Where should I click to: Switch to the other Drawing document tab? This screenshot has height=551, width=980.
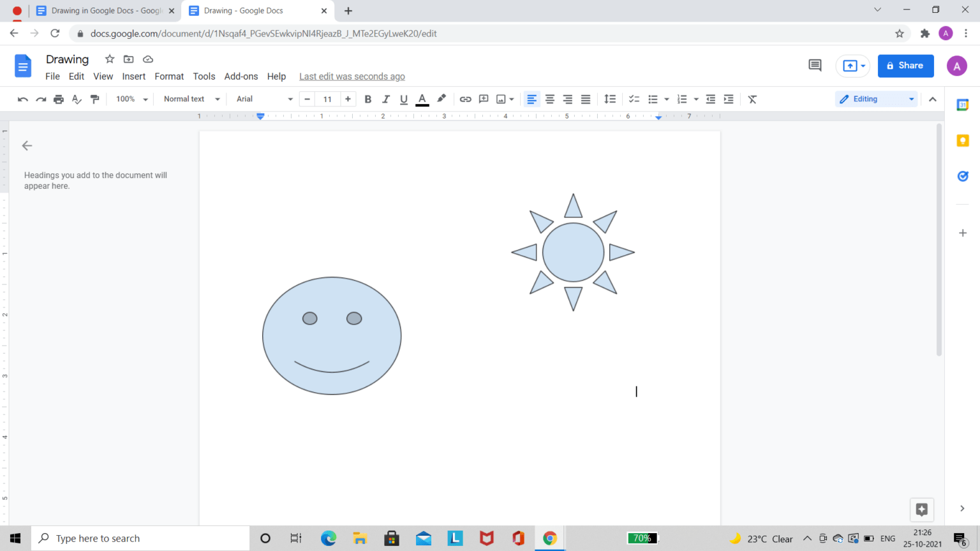coord(102,10)
